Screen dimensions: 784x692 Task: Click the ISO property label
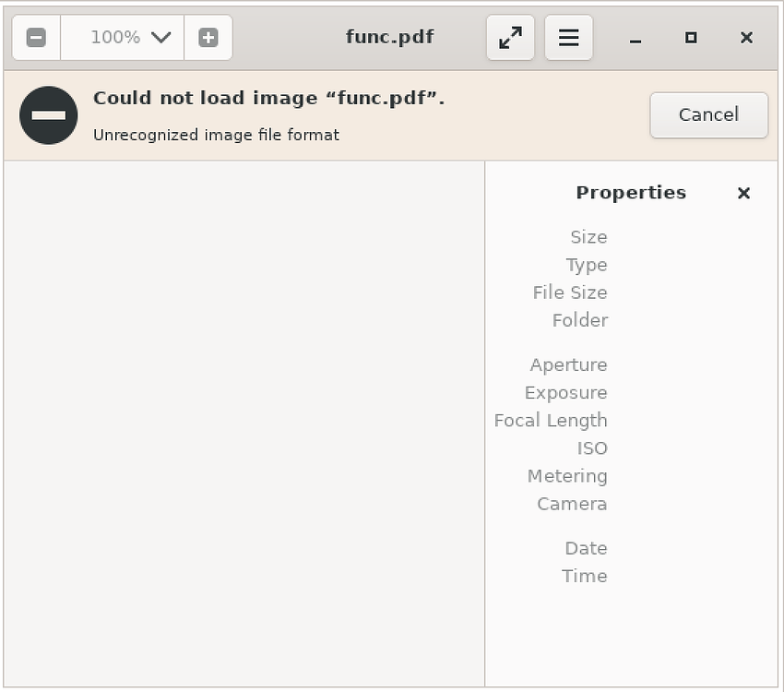point(593,448)
